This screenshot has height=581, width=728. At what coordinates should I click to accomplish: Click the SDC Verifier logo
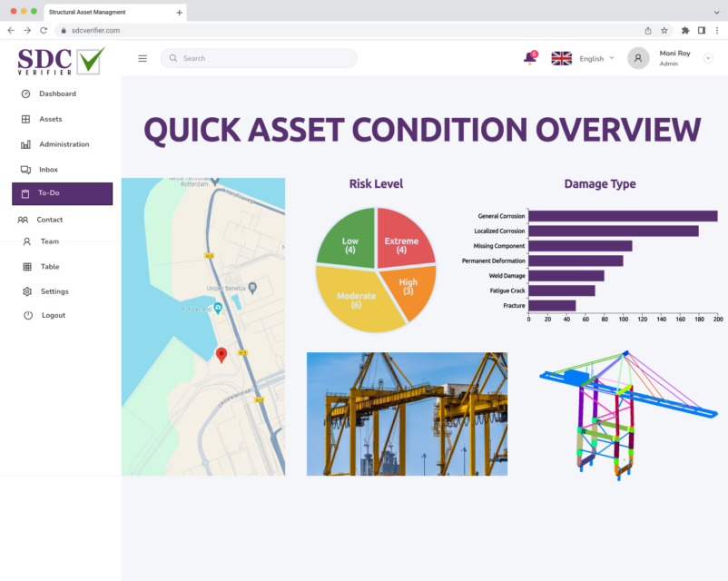pos(61,61)
